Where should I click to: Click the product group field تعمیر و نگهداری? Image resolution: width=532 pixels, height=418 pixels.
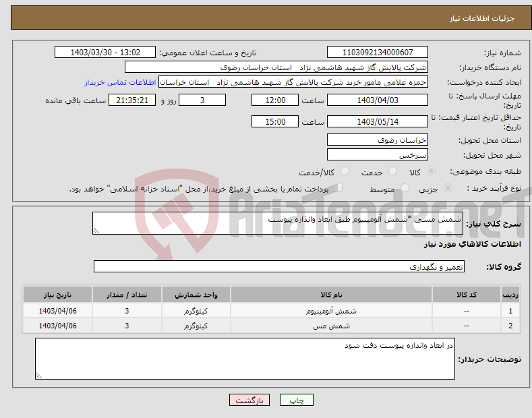[279, 267]
